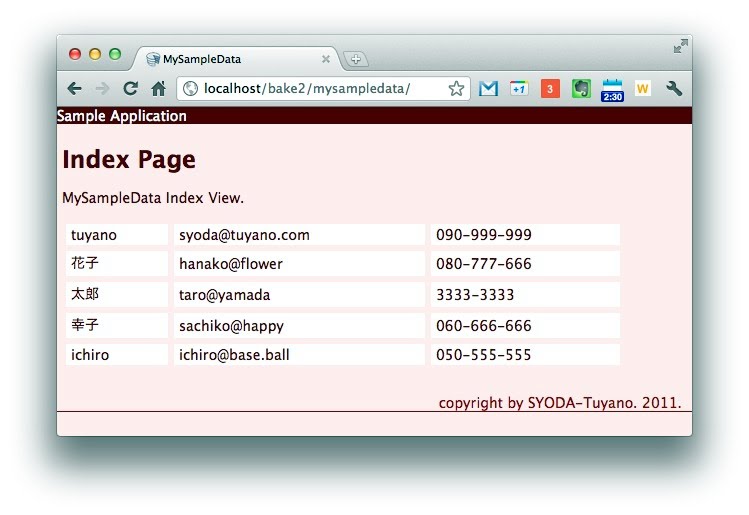
Task: Click the forward navigation arrow
Action: tap(101, 89)
